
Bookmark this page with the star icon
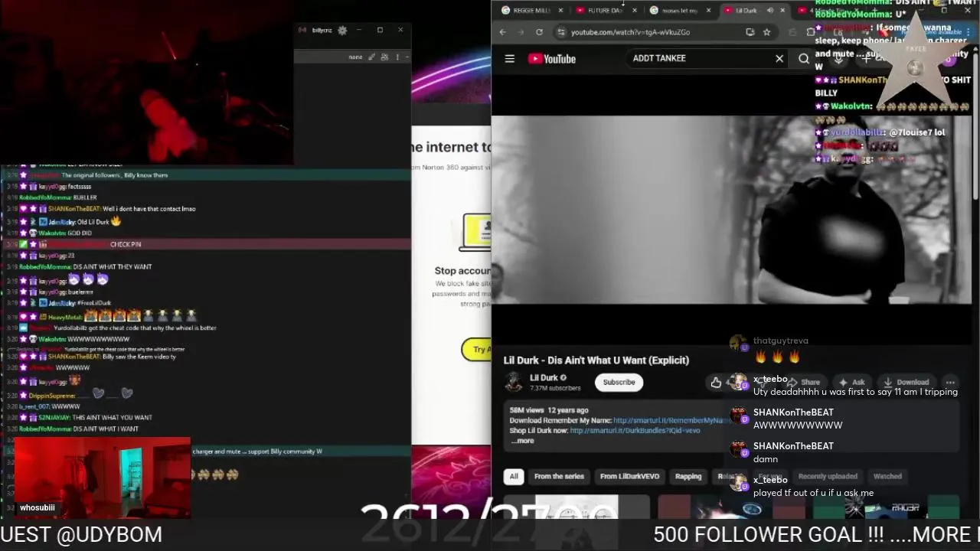(766, 32)
